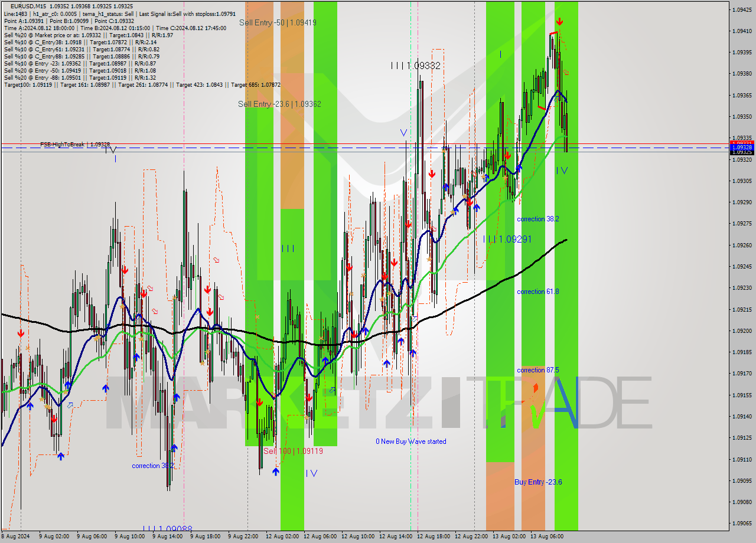Click the 'Target100: 1.09119' targets line
The image size is (756, 543).
pos(142,84)
